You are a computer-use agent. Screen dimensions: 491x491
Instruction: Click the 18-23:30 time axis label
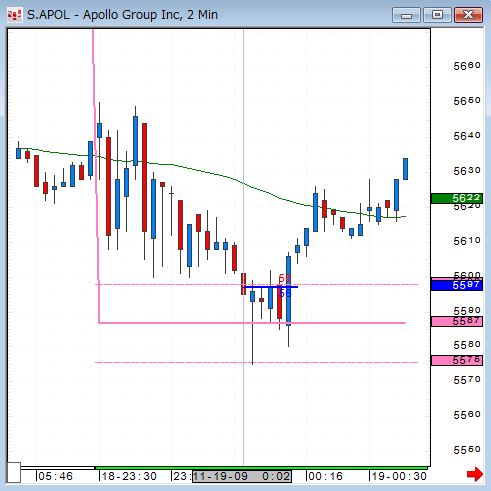tap(129, 476)
